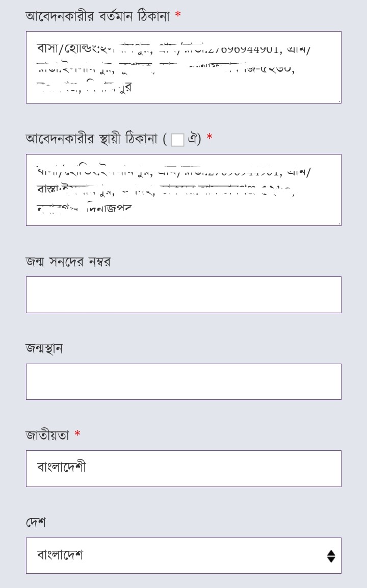Click the আবেদনকারীর স্থায়ী ঠিকানা label
The width and height of the screenshot is (367, 588).
point(91,138)
